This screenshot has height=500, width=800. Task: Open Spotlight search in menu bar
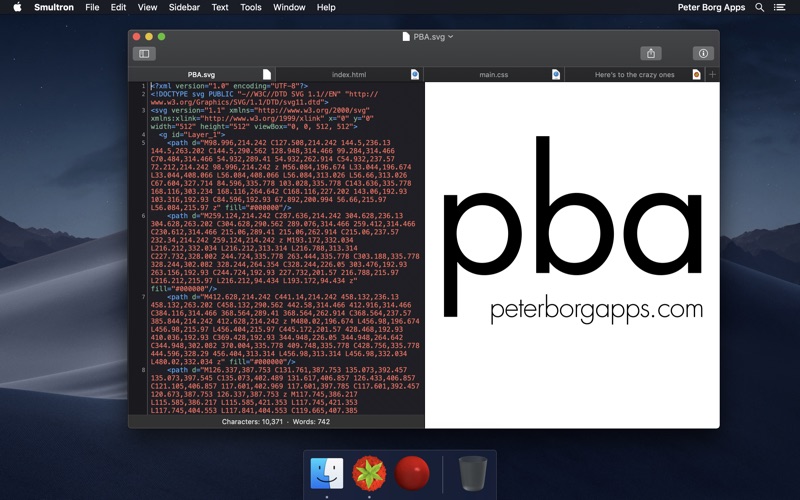pos(760,7)
